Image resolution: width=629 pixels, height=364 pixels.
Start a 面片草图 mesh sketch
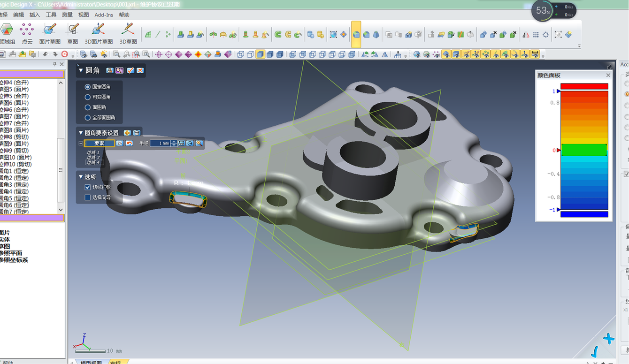click(x=49, y=33)
